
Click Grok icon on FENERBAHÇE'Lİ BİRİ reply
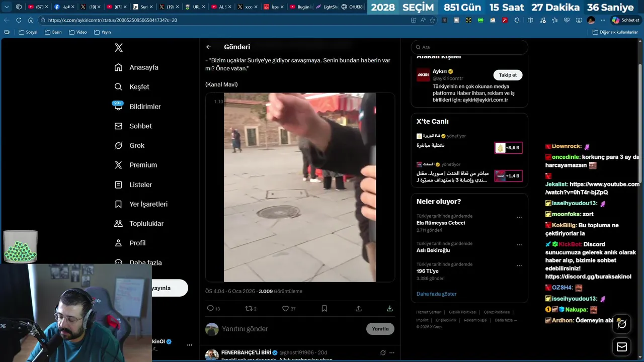click(383, 353)
